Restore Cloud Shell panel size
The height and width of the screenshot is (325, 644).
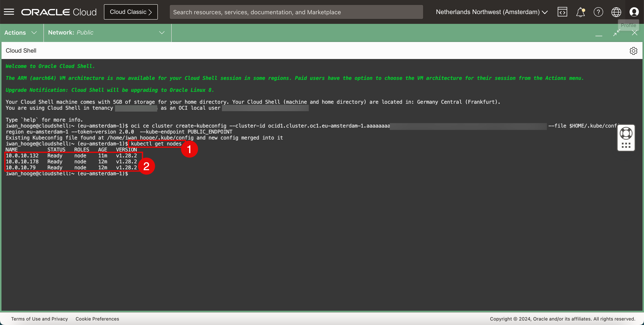pos(617,33)
